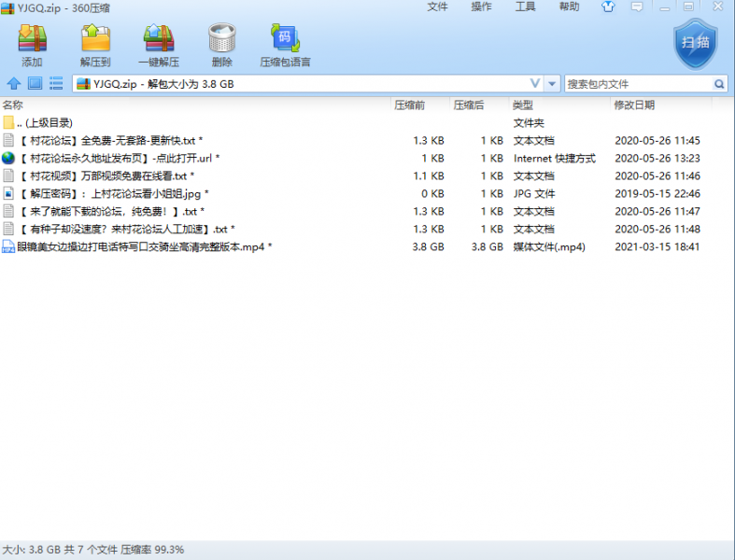The image size is (735, 560).
Task: Sort by the 类型 column header
Action: click(x=522, y=105)
